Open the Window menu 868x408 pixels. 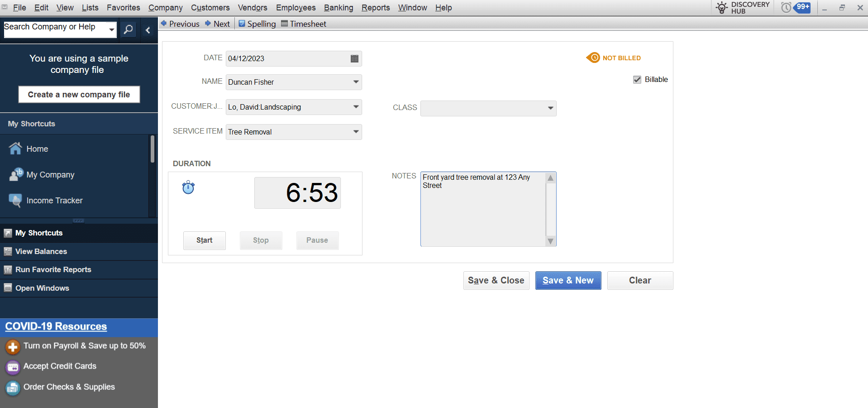tap(412, 8)
